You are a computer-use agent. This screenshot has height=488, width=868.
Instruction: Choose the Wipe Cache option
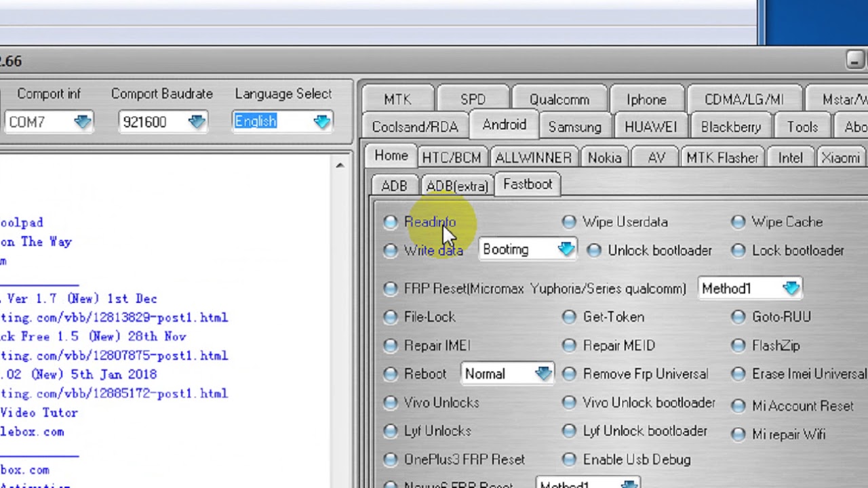738,222
